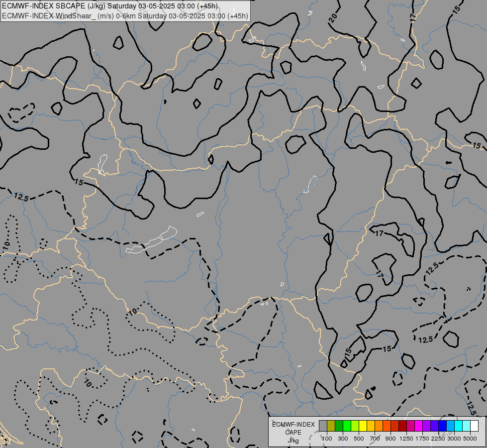Image resolution: width=487 pixels, height=448 pixels.
Task: Pick the cyan swatch after the 3000 tick
Action: tap(458, 426)
